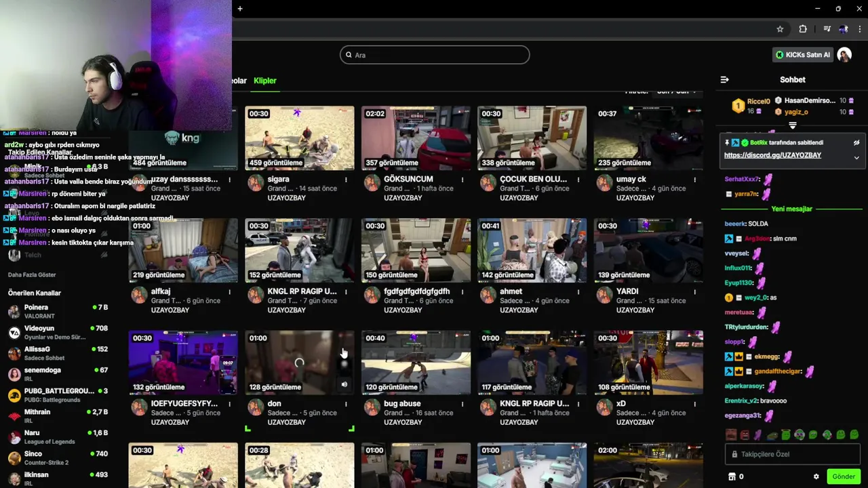
Task: Open Poinera recommended channel
Action: click(x=58, y=311)
